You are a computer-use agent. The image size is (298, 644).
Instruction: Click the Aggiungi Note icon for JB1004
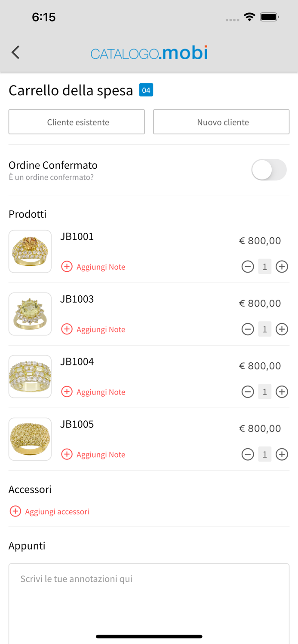[67, 392]
